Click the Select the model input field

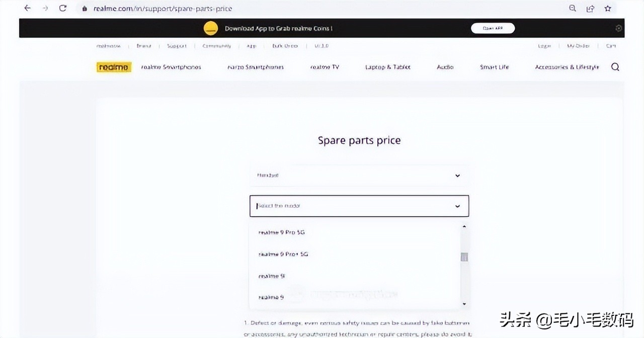tap(359, 206)
